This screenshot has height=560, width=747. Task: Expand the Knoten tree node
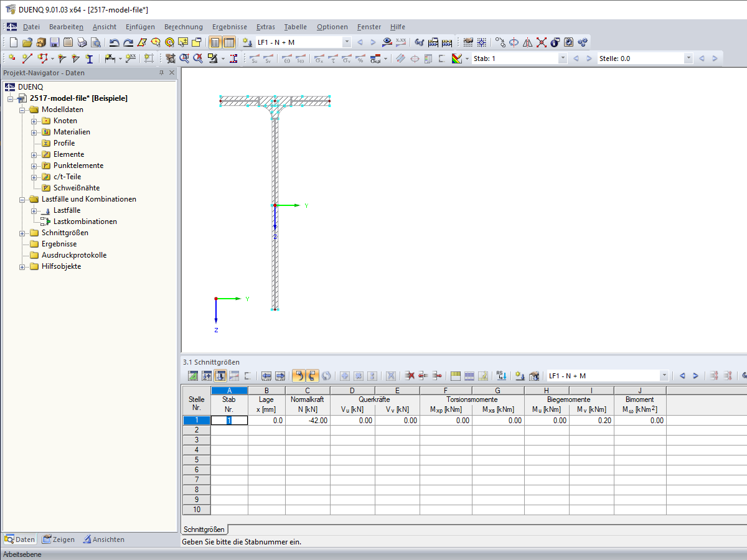tap(34, 121)
